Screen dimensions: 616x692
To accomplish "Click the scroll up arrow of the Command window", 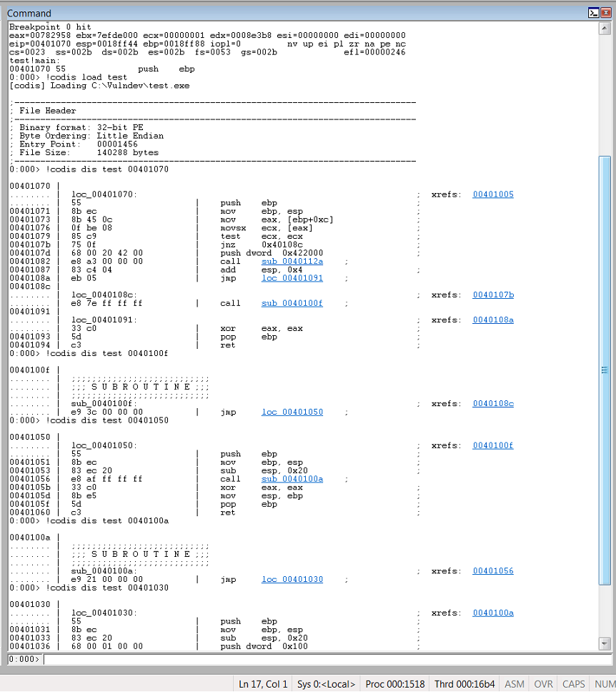I will pyautogui.click(x=605, y=29).
